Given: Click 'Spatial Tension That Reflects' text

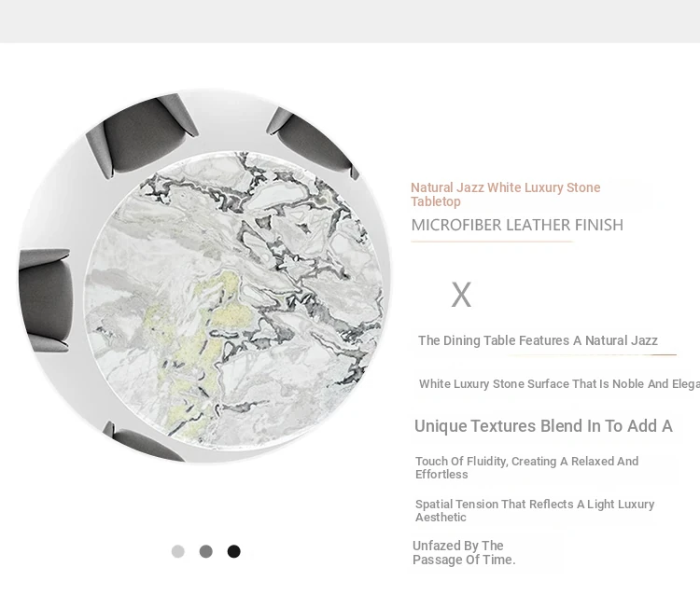Looking at the screenshot, I should [x=535, y=510].
